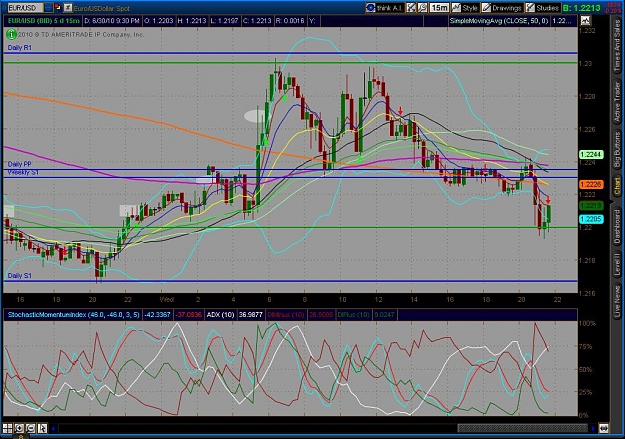Open the Level II side tab
Image resolution: width=625 pixels, height=439 pixels.
[617, 264]
